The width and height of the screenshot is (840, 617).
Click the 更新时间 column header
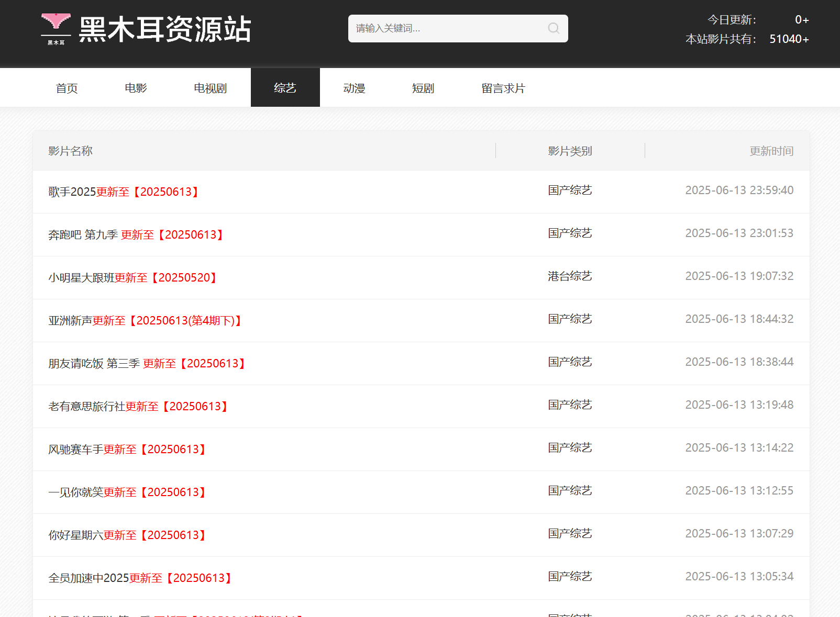(771, 151)
